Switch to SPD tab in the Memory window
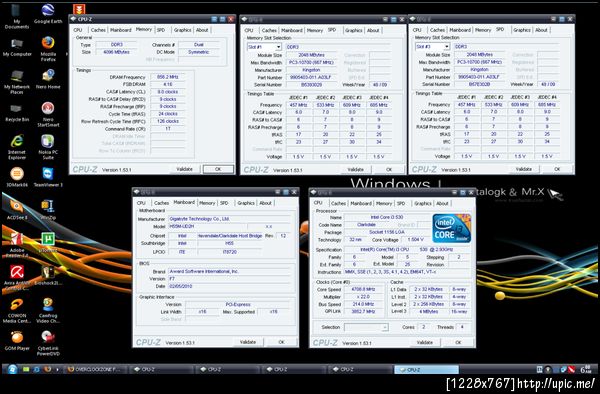Screen dimensions: 600x394 point(161,30)
